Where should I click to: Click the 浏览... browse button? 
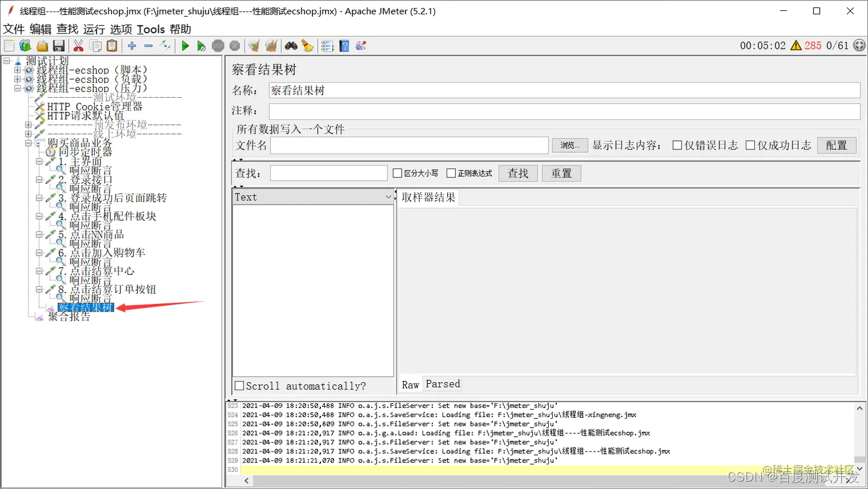click(569, 145)
